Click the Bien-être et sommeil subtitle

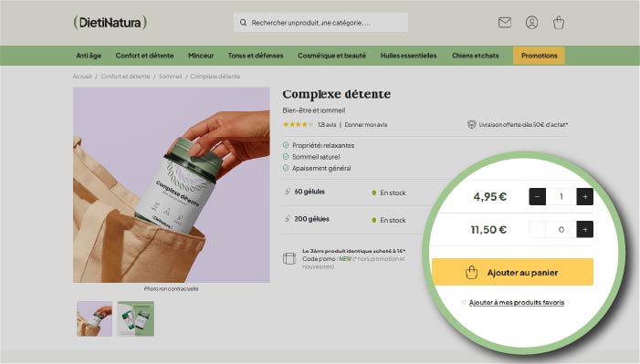(x=313, y=110)
